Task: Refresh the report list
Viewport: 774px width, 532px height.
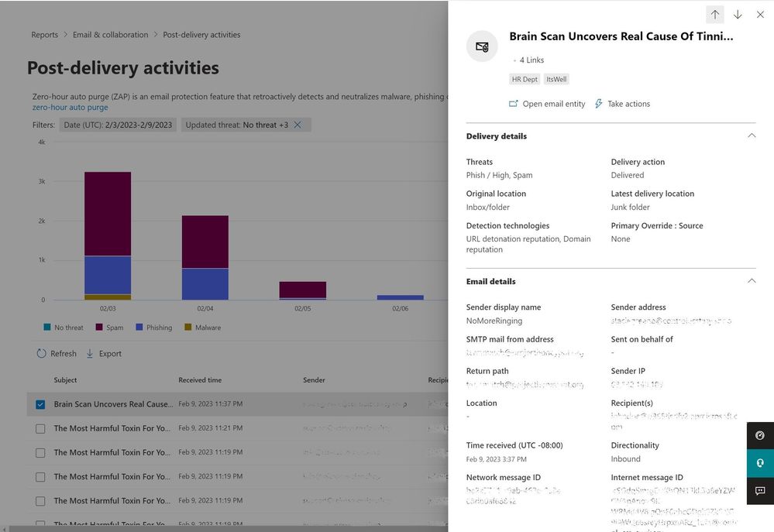Action: click(57, 353)
